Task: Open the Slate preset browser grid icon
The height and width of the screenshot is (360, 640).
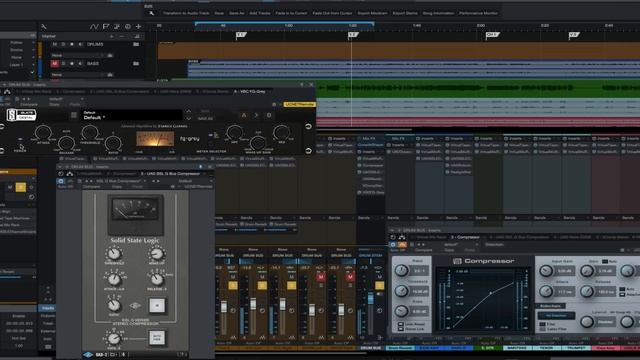Action: pyautogui.click(x=74, y=116)
